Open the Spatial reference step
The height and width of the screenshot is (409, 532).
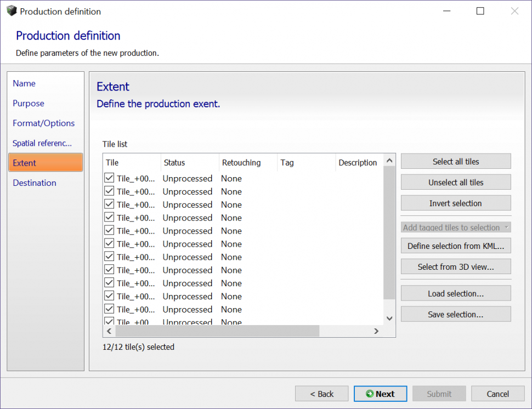[42, 143]
